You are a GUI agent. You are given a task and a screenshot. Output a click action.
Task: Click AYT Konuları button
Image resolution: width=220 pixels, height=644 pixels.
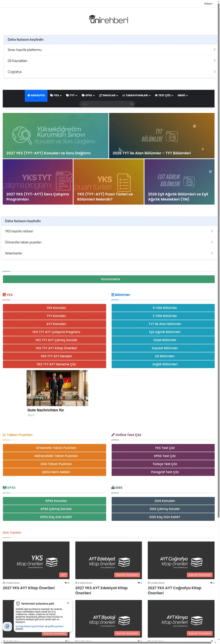click(x=55, y=324)
